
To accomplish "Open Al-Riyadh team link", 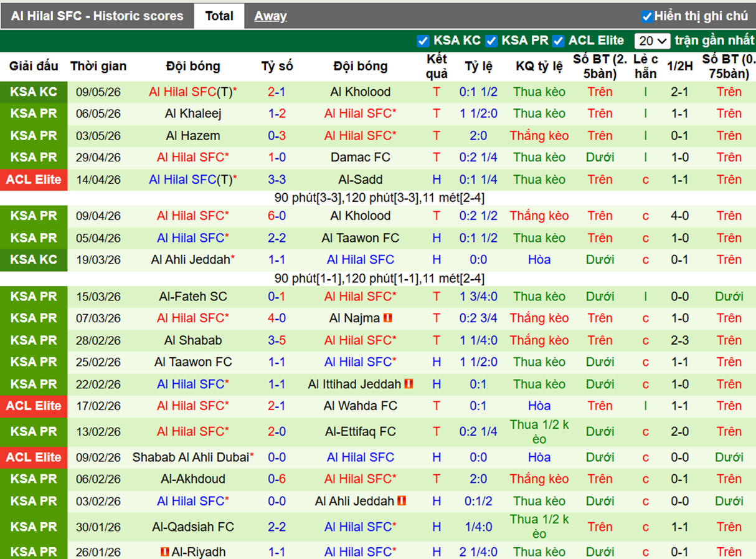I will coord(199,552).
